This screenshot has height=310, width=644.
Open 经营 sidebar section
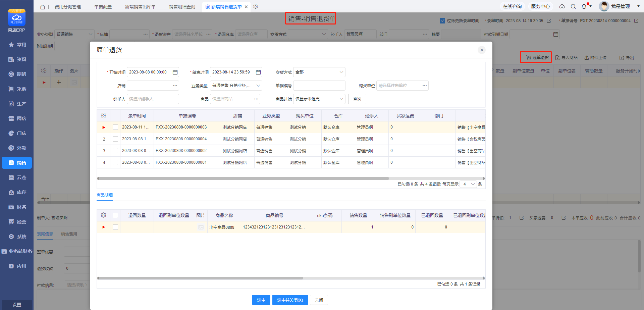point(17,222)
